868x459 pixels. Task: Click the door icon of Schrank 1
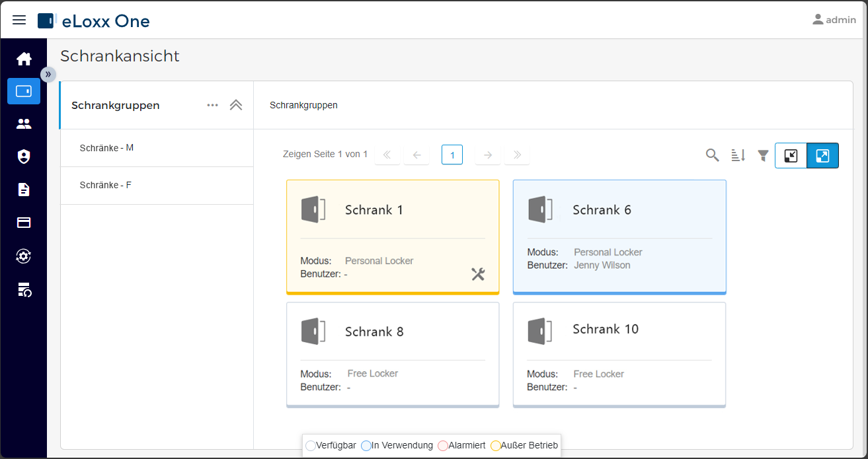pyautogui.click(x=313, y=209)
